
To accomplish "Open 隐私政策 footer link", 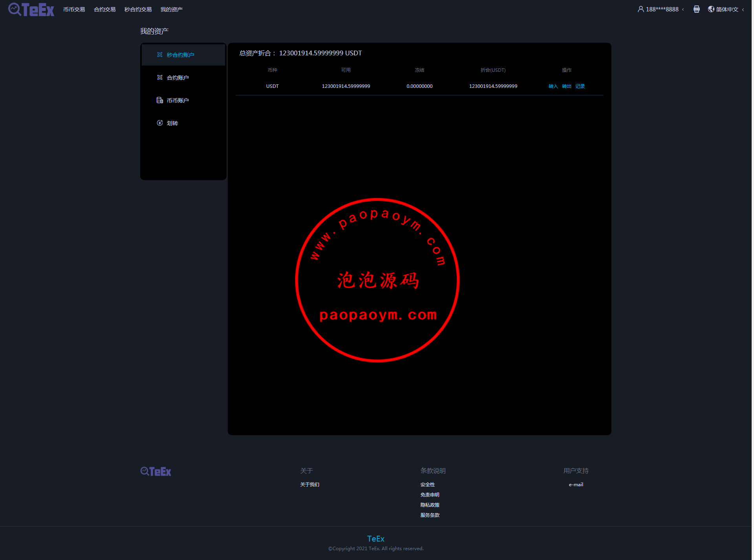I will (x=430, y=505).
